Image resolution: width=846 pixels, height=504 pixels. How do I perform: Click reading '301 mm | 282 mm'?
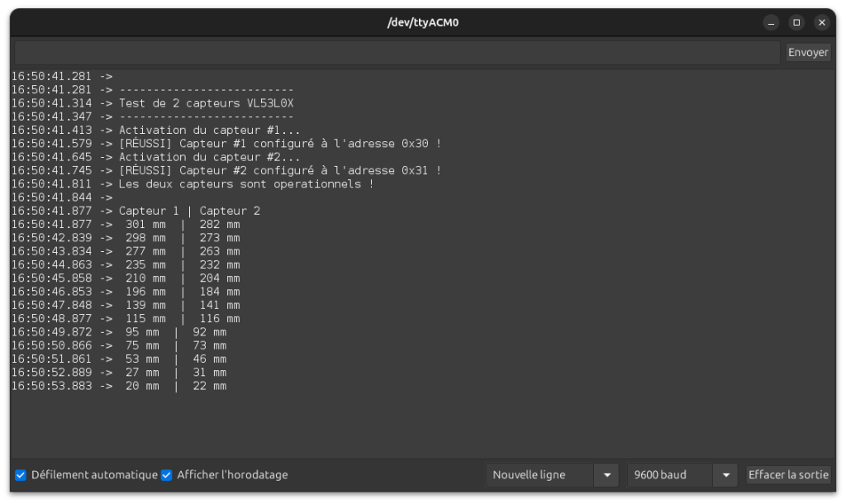point(183,225)
